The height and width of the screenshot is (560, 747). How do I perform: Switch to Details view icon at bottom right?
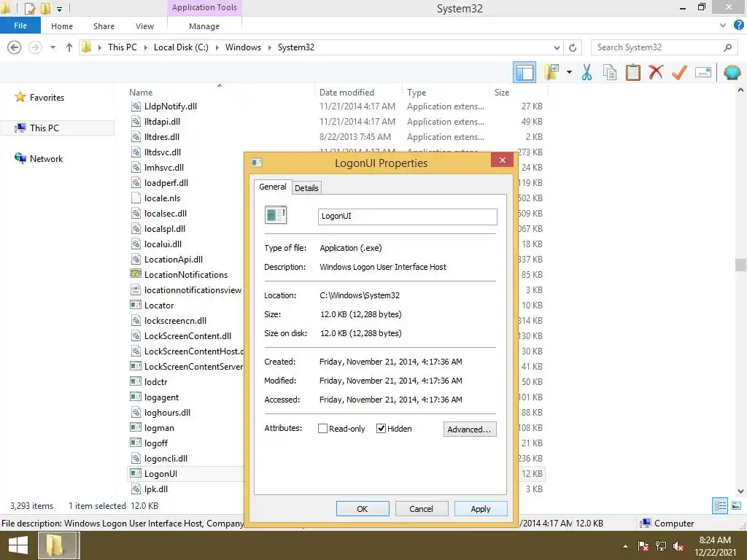(x=720, y=506)
